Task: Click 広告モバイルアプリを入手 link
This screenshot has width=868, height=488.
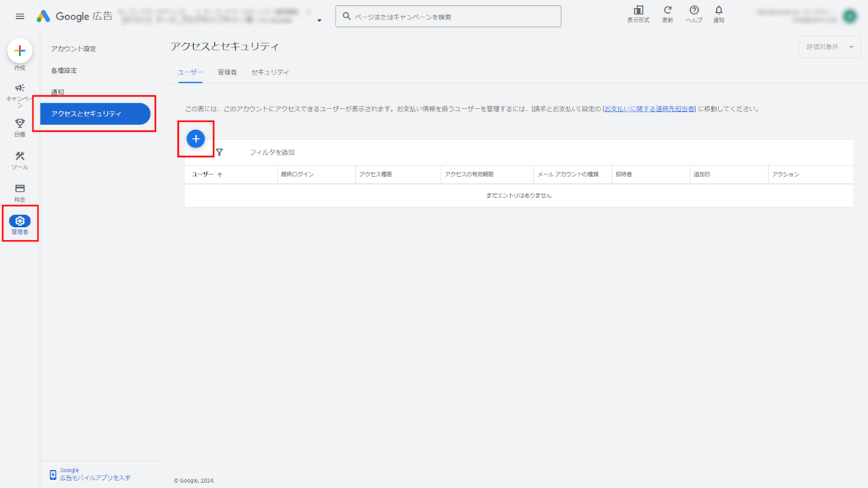Action: [x=95, y=478]
